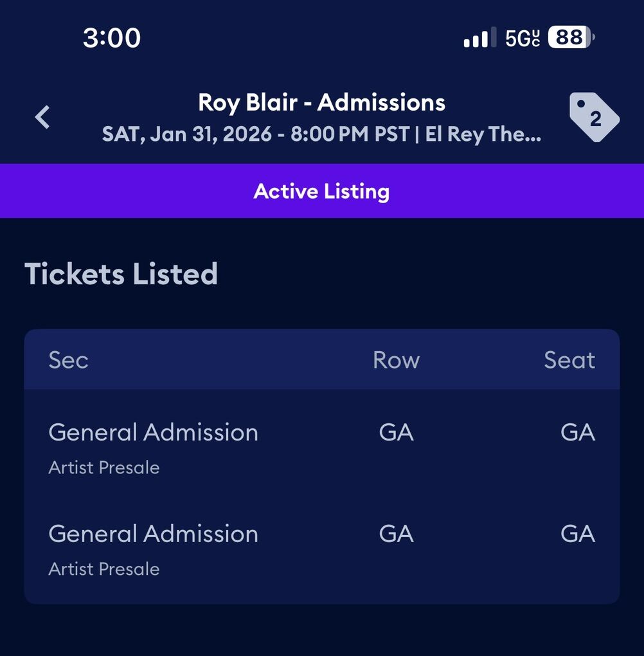This screenshot has height=656, width=644.
Task: Select the Active Listing purple banner
Action: click(322, 191)
